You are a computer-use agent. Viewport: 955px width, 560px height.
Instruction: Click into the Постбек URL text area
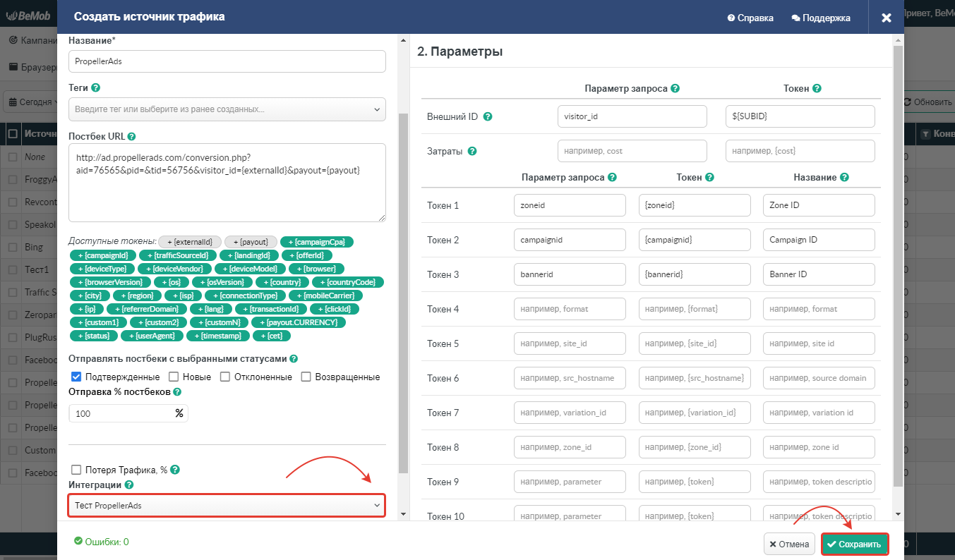(x=227, y=183)
